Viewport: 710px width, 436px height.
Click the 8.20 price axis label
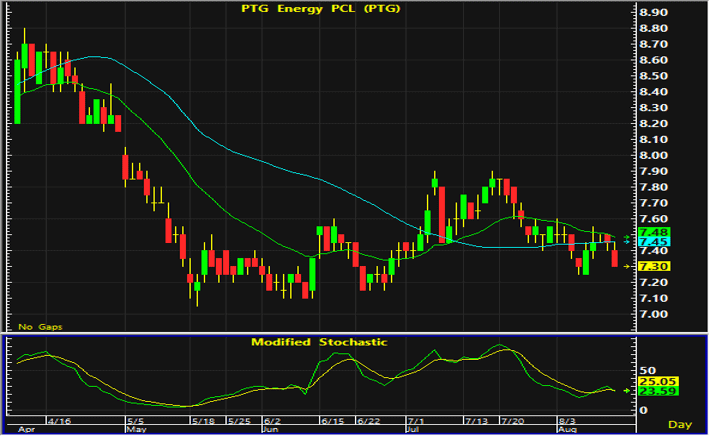(653, 124)
